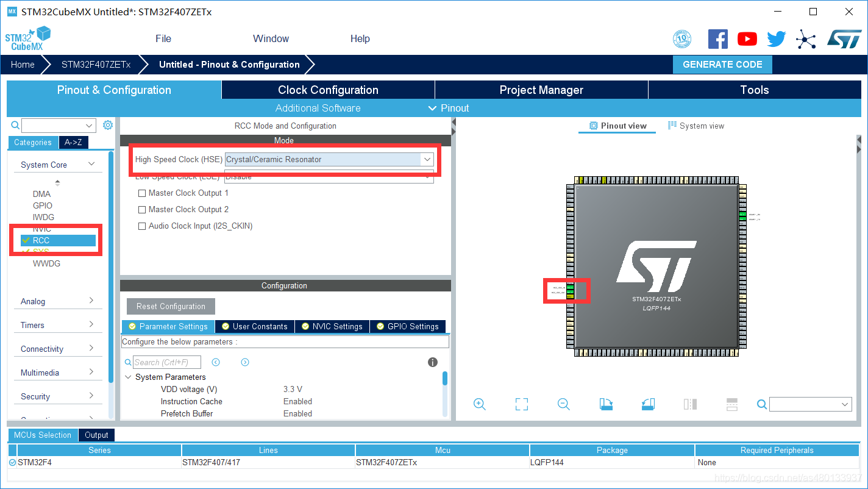The height and width of the screenshot is (489, 868).
Task: Click the GENERATE CODE button
Action: point(722,65)
